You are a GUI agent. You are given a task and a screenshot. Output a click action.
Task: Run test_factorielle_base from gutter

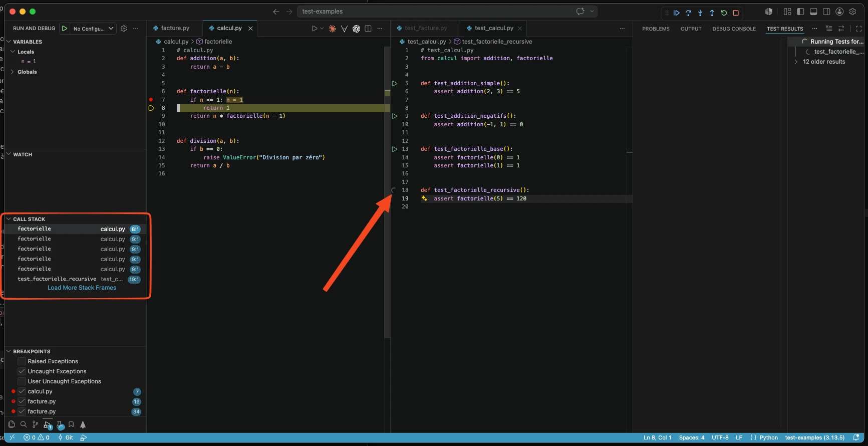pyautogui.click(x=394, y=149)
